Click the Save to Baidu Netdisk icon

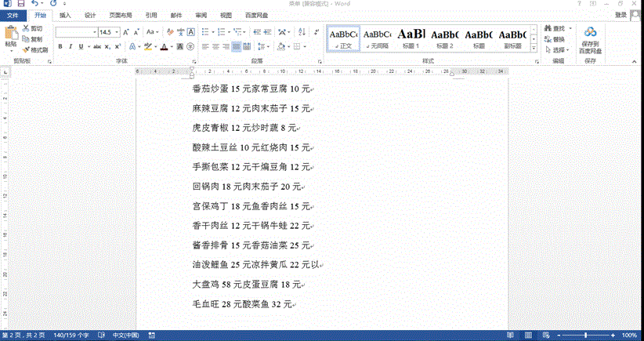click(x=590, y=32)
